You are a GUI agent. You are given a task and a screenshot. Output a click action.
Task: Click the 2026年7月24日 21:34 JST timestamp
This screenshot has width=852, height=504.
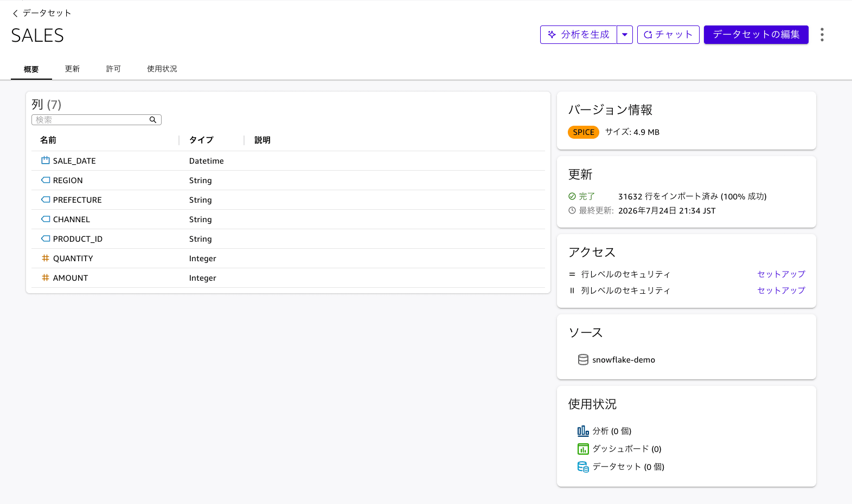pyautogui.click(x=667, y=211)
